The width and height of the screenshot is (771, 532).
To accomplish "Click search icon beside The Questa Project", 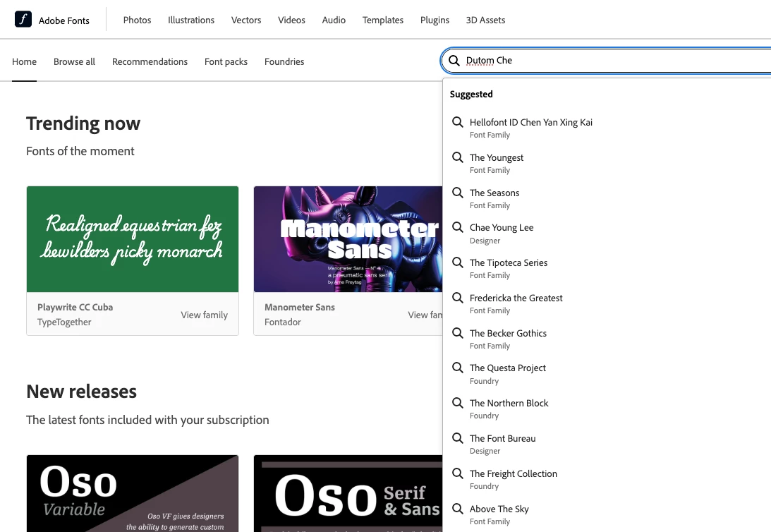I will [x=458, y=368].
